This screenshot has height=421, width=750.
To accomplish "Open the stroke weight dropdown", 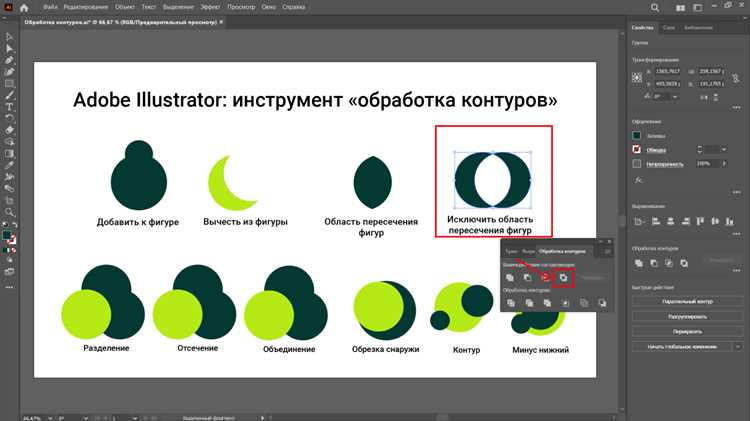I will click(724, 150).
